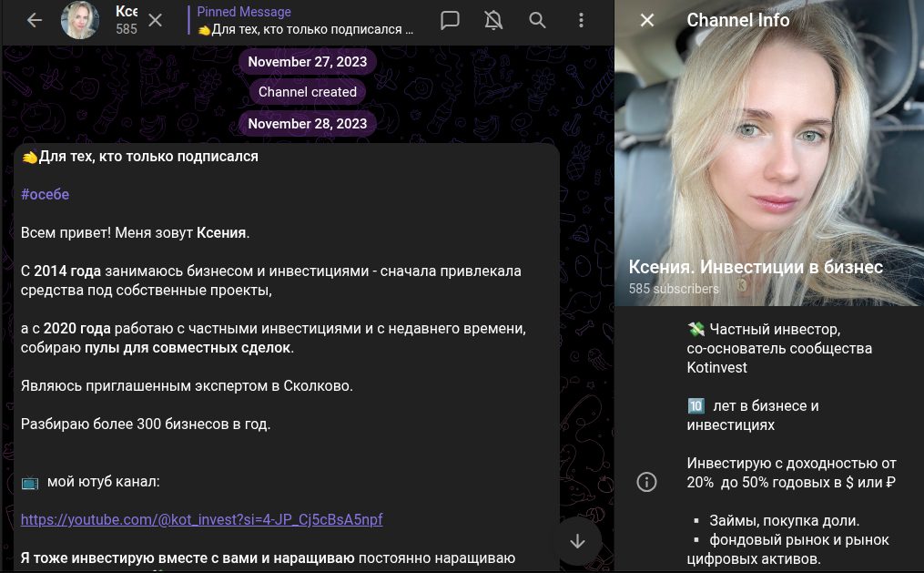Viewport: 924px width, 573px height.
Task: Click the Kotinvest text in description
Action: (716, 367)
